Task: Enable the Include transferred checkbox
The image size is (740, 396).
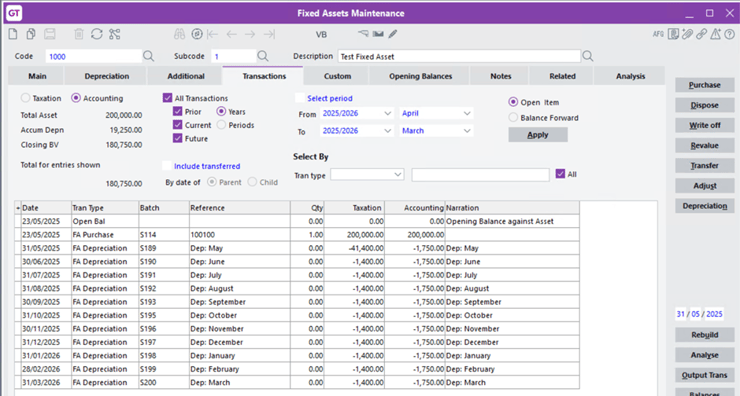Action: click(167, 166)
